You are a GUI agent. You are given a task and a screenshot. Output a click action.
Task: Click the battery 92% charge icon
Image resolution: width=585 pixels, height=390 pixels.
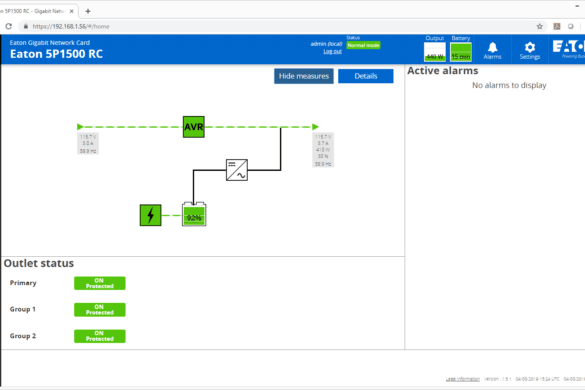click(194, 215)
